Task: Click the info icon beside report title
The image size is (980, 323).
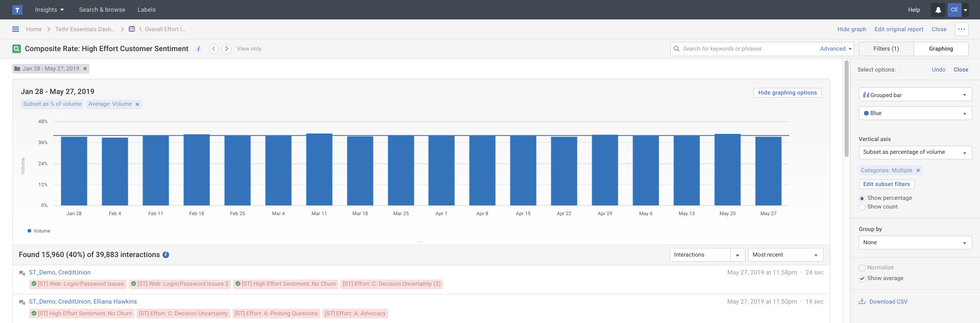Action: point(199,49)
